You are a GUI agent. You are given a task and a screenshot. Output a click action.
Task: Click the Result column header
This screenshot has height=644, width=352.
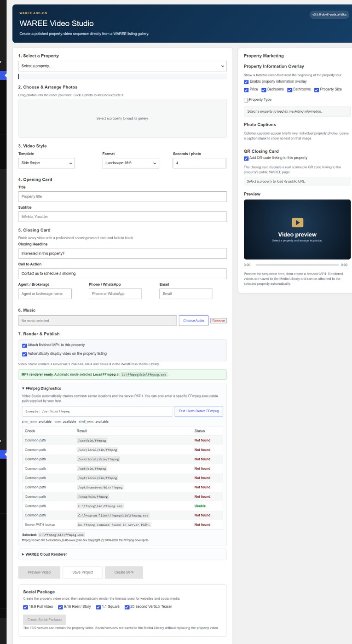(82, 431)
